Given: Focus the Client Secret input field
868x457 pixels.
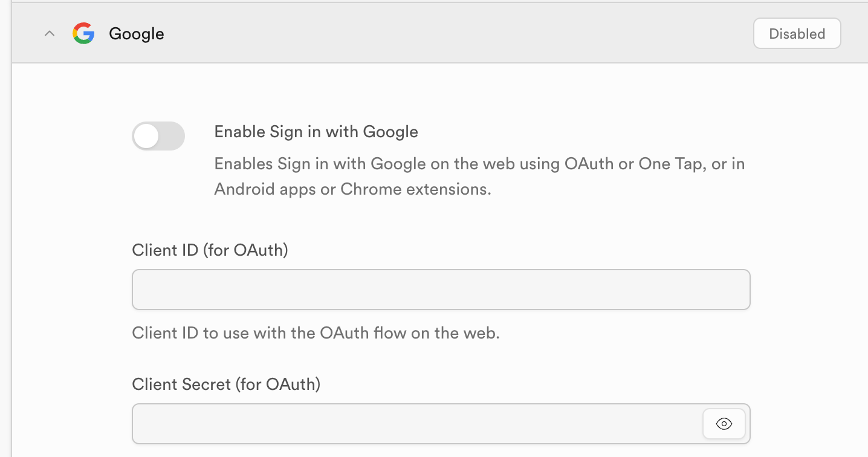Looking at the screenshot, I should (x=417, y=424).
